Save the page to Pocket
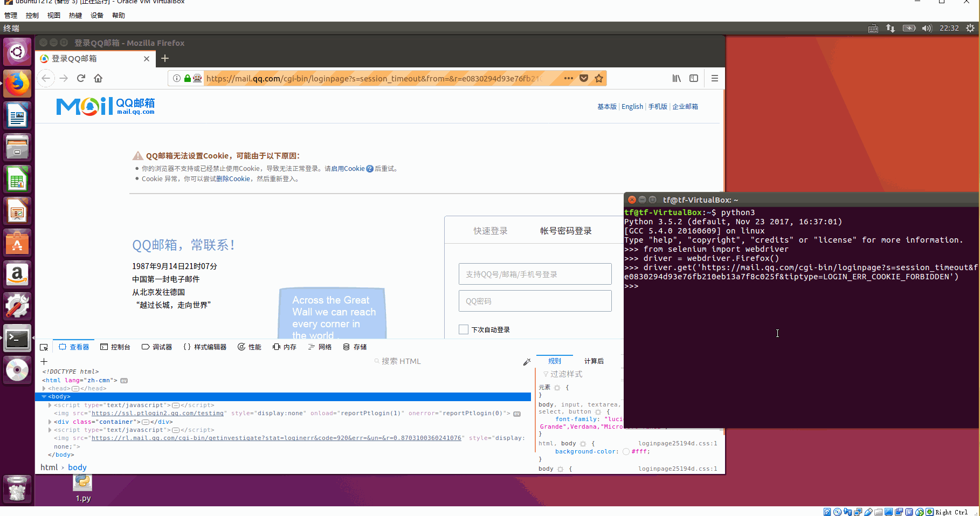This screenshot has height=516, width=980. click(x=584, y=78)
